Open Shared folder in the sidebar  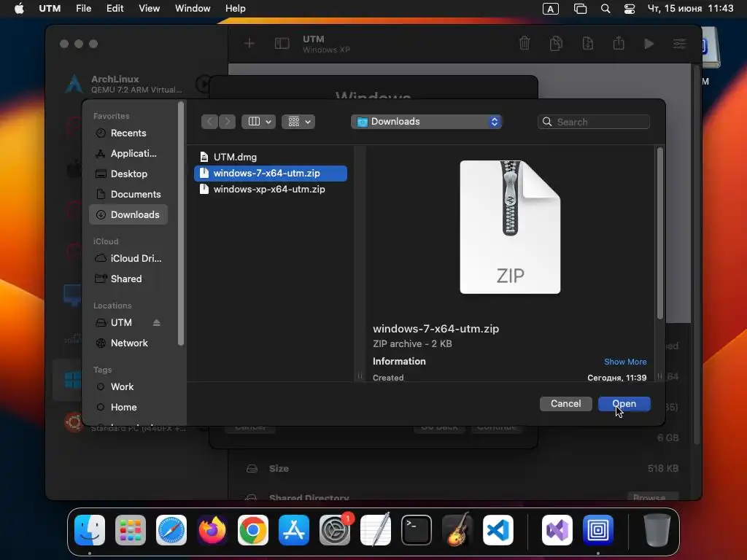coord(128,279)
